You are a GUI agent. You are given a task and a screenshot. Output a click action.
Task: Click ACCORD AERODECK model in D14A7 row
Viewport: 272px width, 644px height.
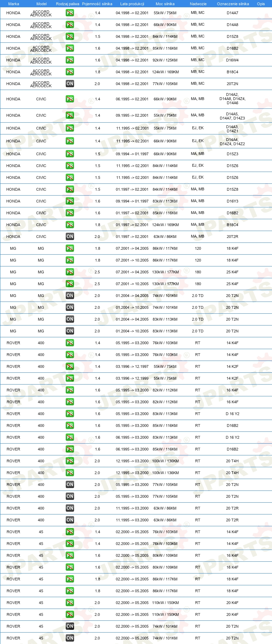click(41, 14)
